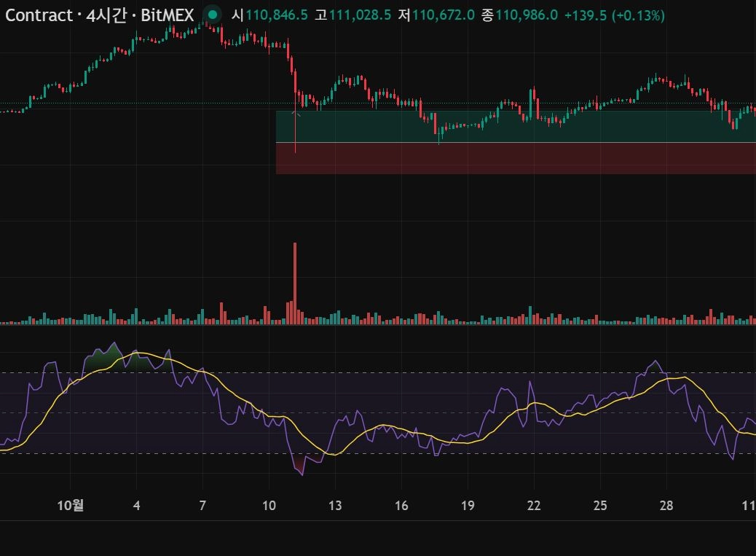Select the close value 종110,986.0
Screen dimensions: 756x556
coord(519,15)
